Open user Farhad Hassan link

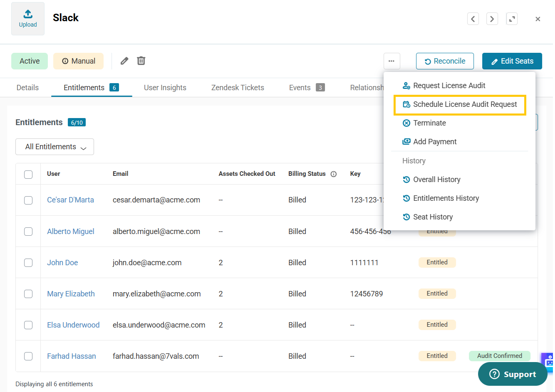point(72,356)
